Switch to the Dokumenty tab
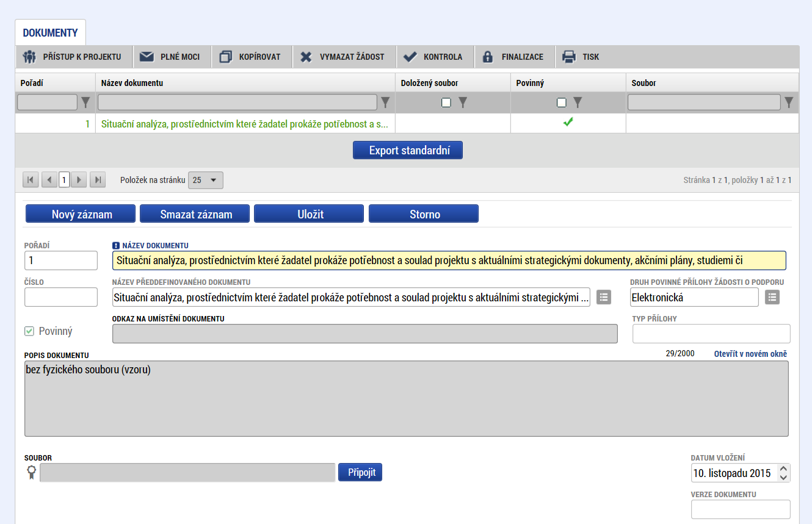The image size is (812, 524). [51, 32]
